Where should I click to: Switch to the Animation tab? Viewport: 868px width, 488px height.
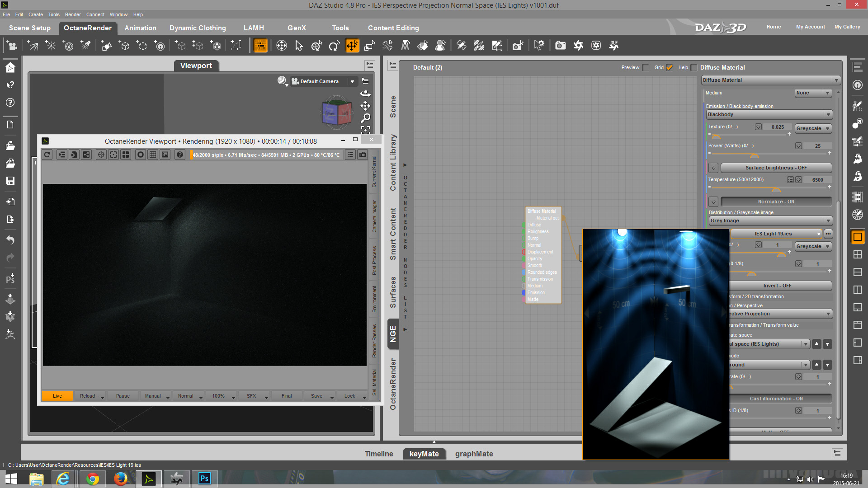point(140,28)
